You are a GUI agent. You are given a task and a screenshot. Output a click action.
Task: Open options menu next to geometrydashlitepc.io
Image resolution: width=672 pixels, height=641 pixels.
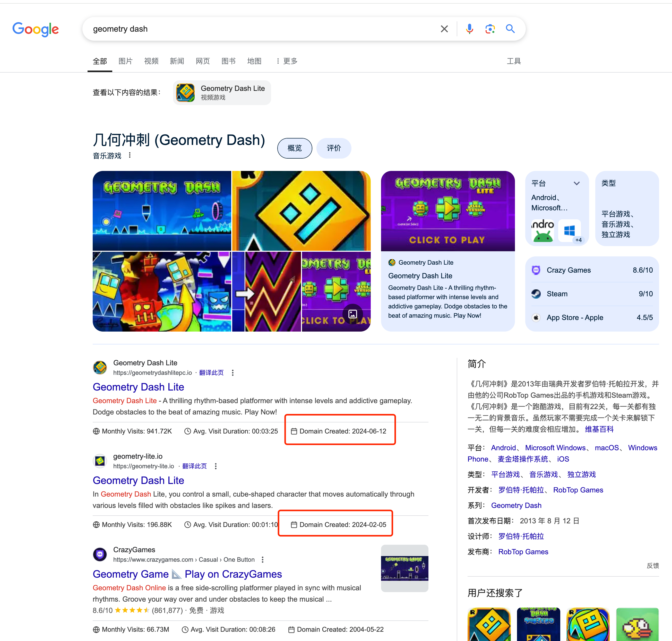coord(233,373)
